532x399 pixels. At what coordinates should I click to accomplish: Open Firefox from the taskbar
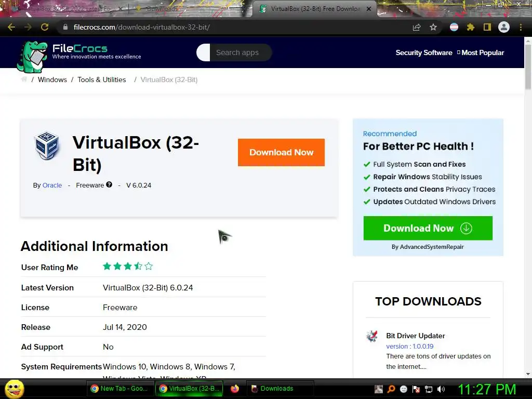point(235,389)
